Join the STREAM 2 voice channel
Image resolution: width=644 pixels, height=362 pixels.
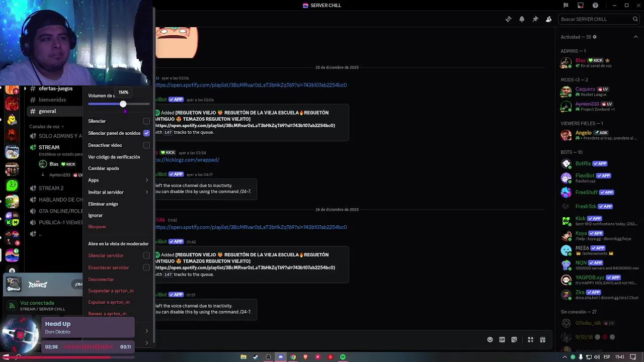click(51, 188)
